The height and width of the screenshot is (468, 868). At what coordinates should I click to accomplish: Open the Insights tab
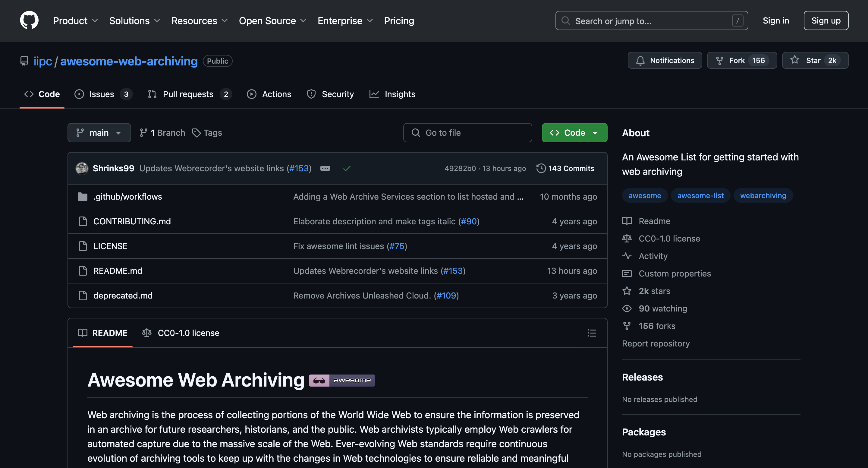pos(392,94)
